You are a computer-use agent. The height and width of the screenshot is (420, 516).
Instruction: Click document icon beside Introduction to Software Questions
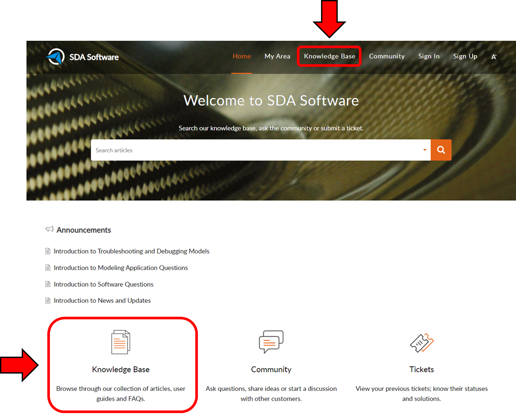tap(48, 284)
